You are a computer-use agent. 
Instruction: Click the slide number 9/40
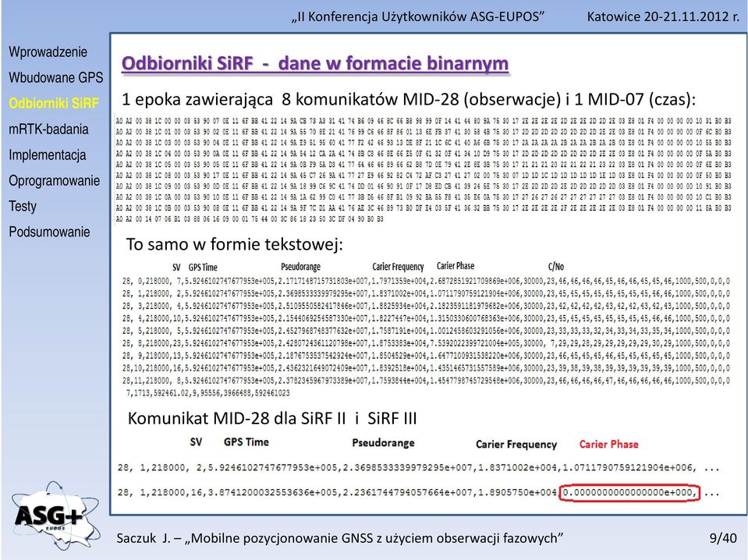tap(723, 538)
